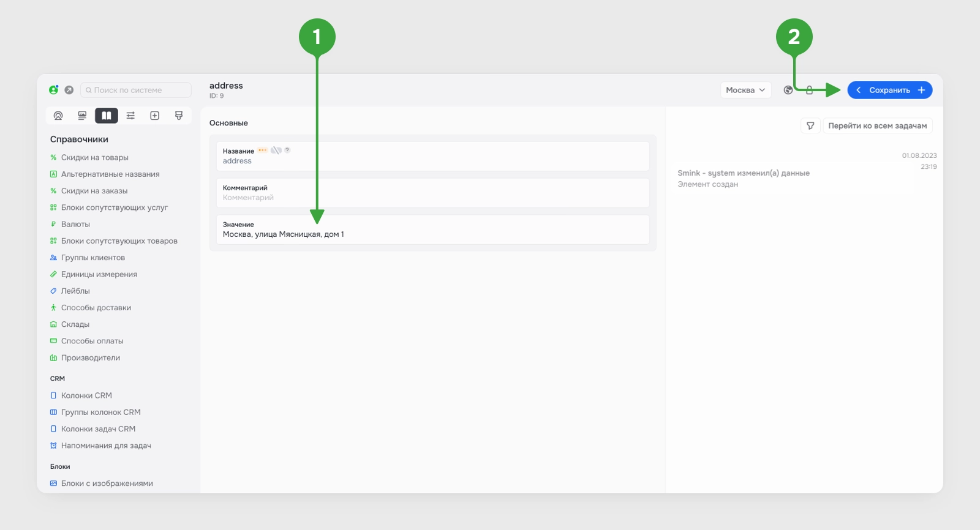
Task: Toggle the lock icon in top bar
Action: [x=809, y=90]
